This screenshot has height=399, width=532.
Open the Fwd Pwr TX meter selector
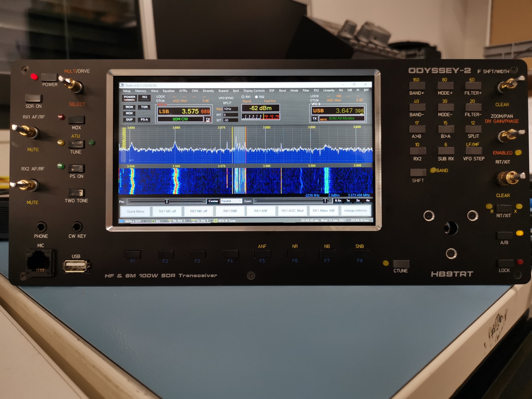[x=270, y=101]
